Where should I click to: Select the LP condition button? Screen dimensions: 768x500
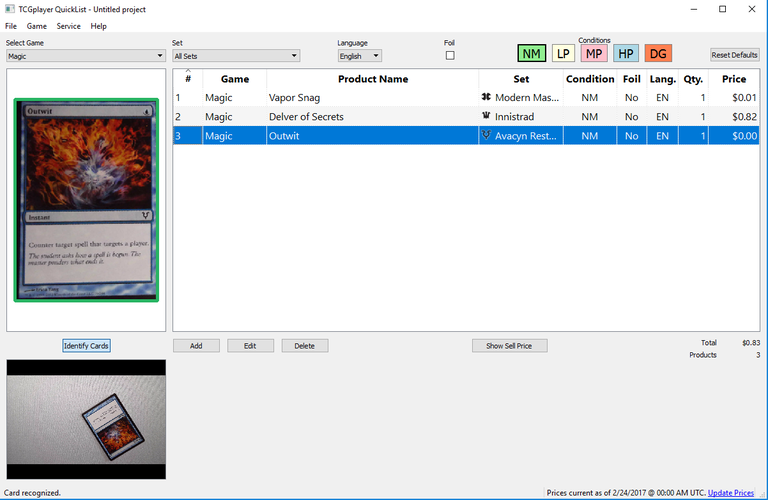(563, 53)
